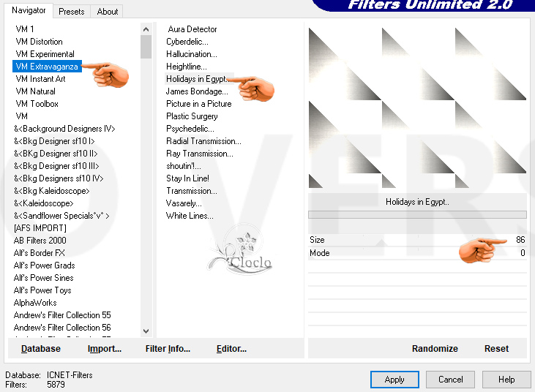Choose the White Lines... filter

[x=190, y=216]
